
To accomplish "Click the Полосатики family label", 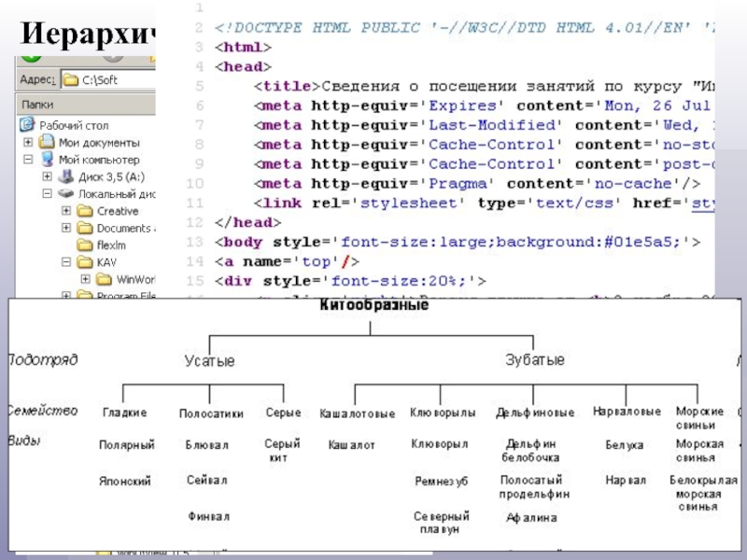I will 211,413.
